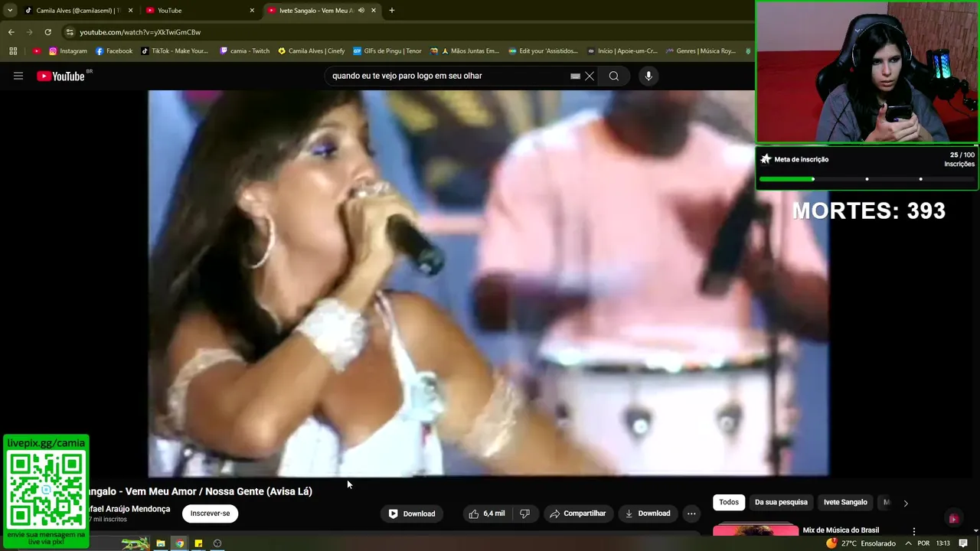Open the on-screen keyboard icon in search
This screenshot has height=551, width=980.
pos(575,77)
